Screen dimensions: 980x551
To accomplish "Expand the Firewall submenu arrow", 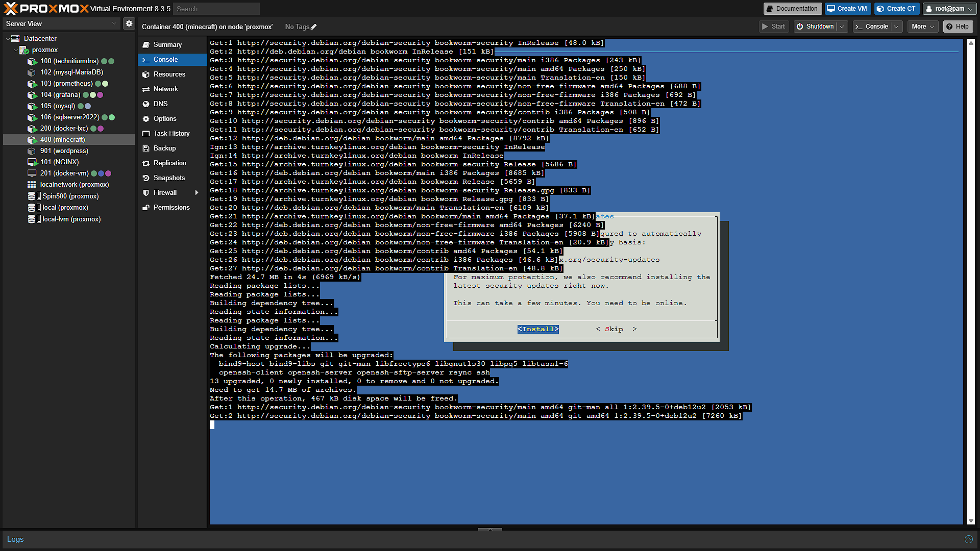I will (x=197, y=193).
